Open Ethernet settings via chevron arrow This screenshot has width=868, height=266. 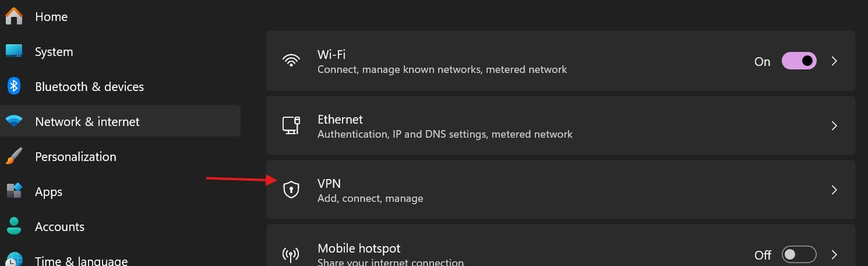pos(835,126)
